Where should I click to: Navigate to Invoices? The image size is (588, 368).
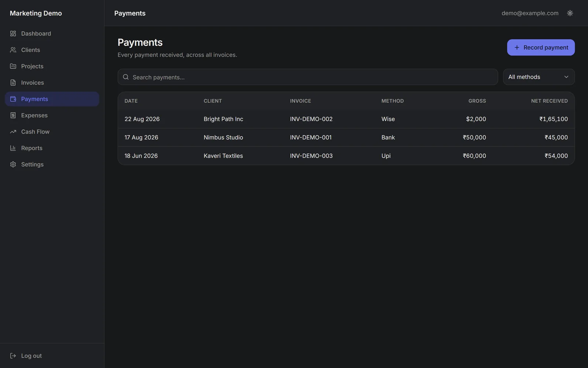tap(52, 82)
